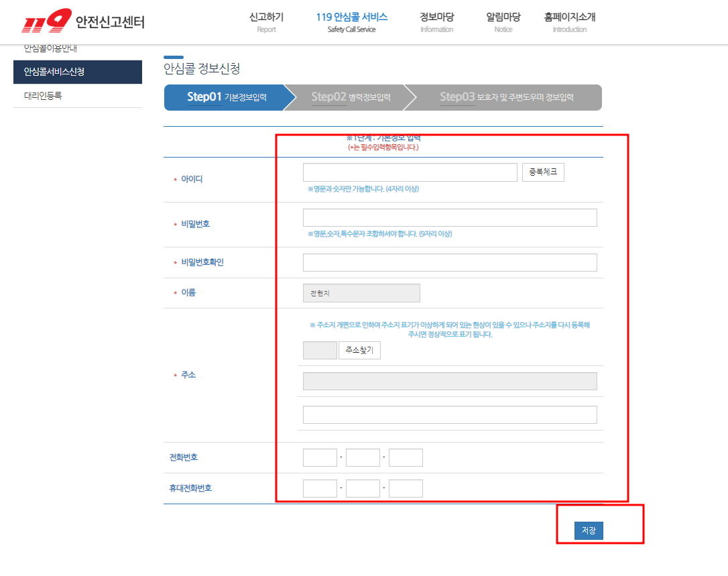Open the 알림마당 Notice menu
The width and height of the screenshot is (728, 576).
(x=503, y=22)
